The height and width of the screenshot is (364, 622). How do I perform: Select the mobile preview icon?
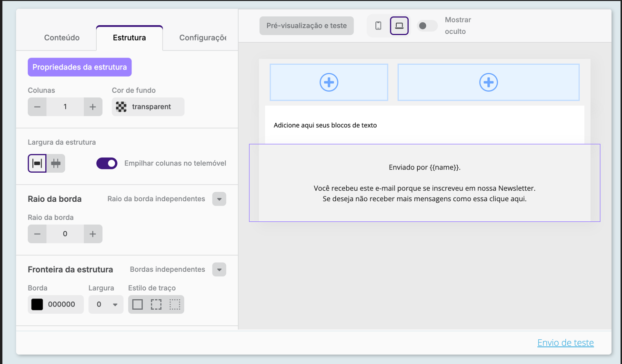click(x=378, y=26)
